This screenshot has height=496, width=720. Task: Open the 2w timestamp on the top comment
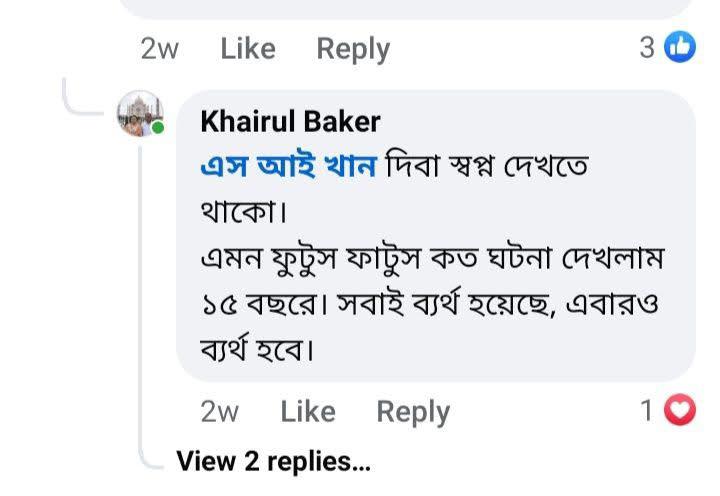click(x=159, y=48)
